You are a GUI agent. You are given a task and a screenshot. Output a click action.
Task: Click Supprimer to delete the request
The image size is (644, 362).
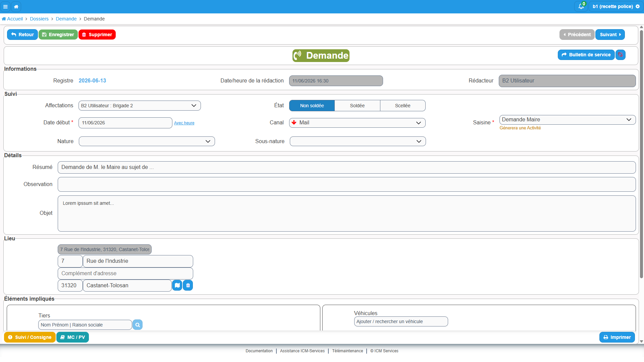pos(97,35)
